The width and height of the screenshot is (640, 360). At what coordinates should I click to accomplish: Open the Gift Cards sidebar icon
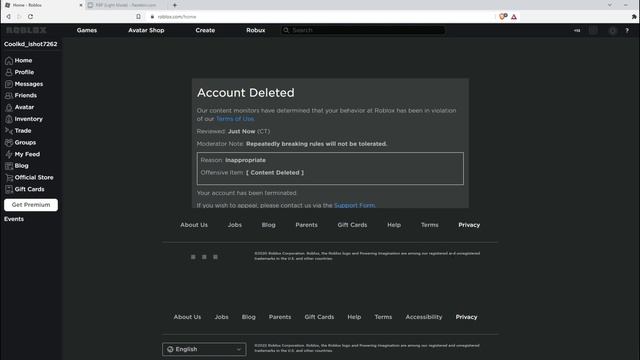pos(9,189)
